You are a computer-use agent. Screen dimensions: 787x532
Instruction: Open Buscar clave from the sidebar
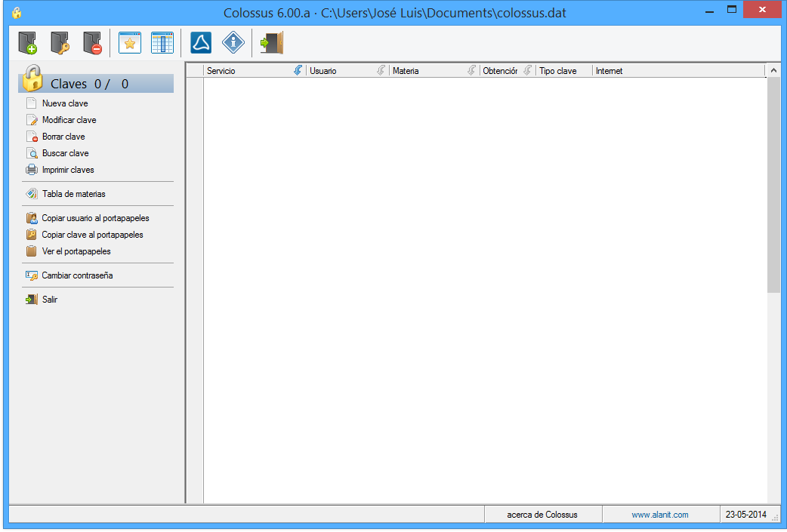click(65, 153)
